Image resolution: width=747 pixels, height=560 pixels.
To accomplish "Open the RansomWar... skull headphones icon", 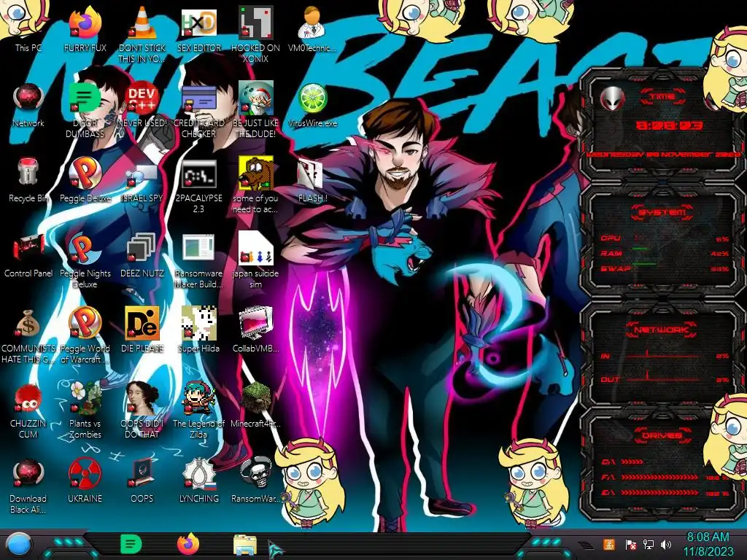I will [x=255, y=480].
